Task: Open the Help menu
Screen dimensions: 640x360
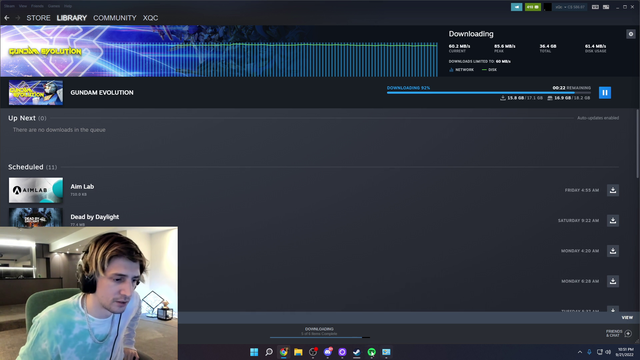Action: tap(68, 6)
